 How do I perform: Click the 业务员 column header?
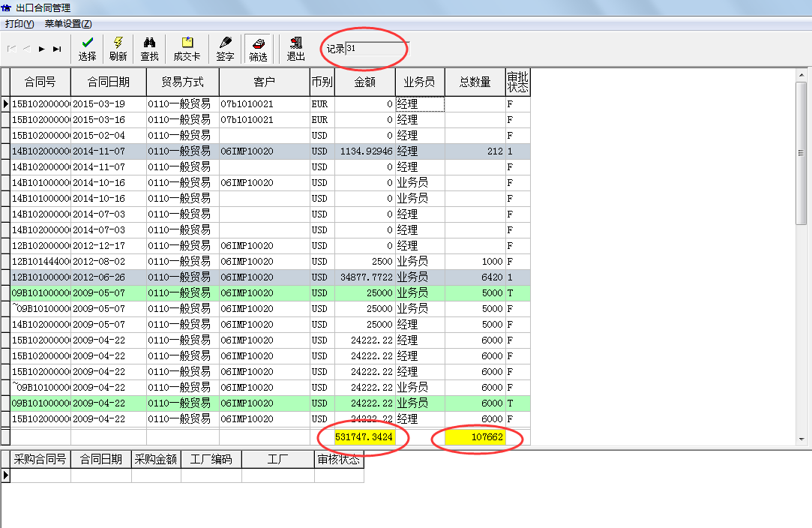click(x=419, y=82)
